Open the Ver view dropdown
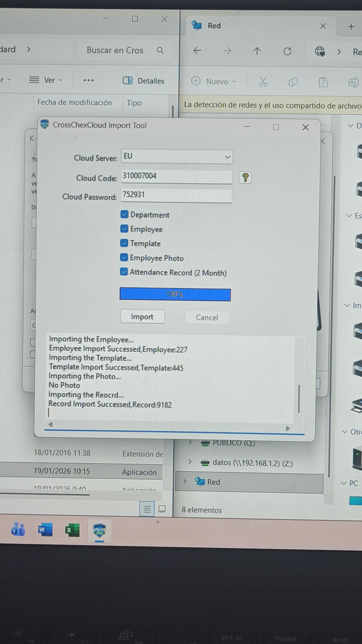362x644 pixels. pyautogui.click(x=46, y=80)
